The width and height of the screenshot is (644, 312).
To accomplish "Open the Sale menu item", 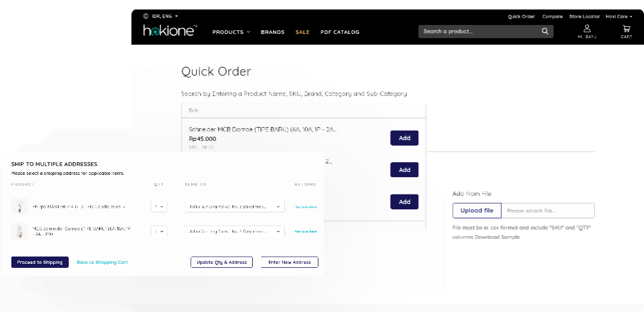I will (x=302, y=32).
